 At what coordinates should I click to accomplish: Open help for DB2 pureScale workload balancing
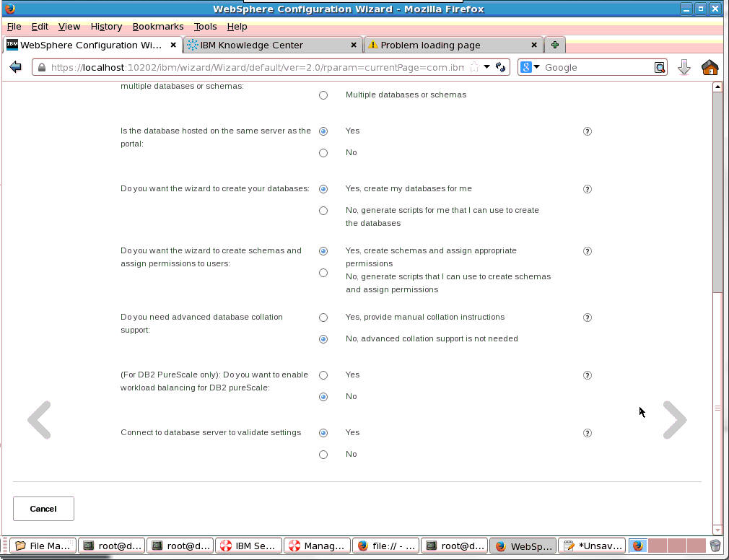(588, 375)
